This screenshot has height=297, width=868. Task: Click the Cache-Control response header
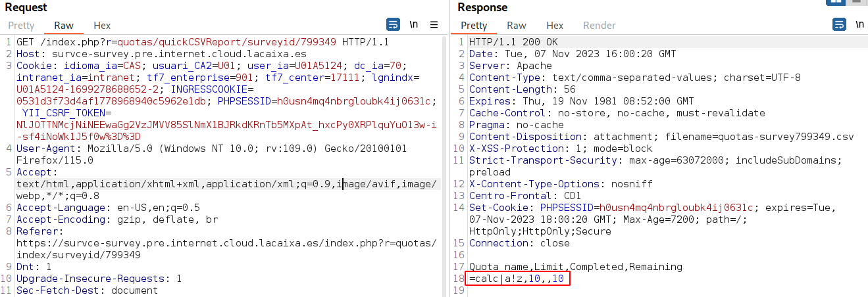pos(617,113)
